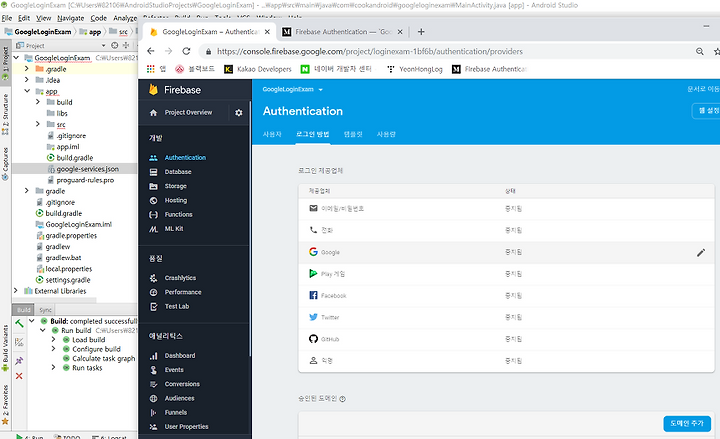This screenshot has height=439, width=720.
Task: Open Code menu in Android Studio
Action: pyautogui.click(x=98, y=18)
